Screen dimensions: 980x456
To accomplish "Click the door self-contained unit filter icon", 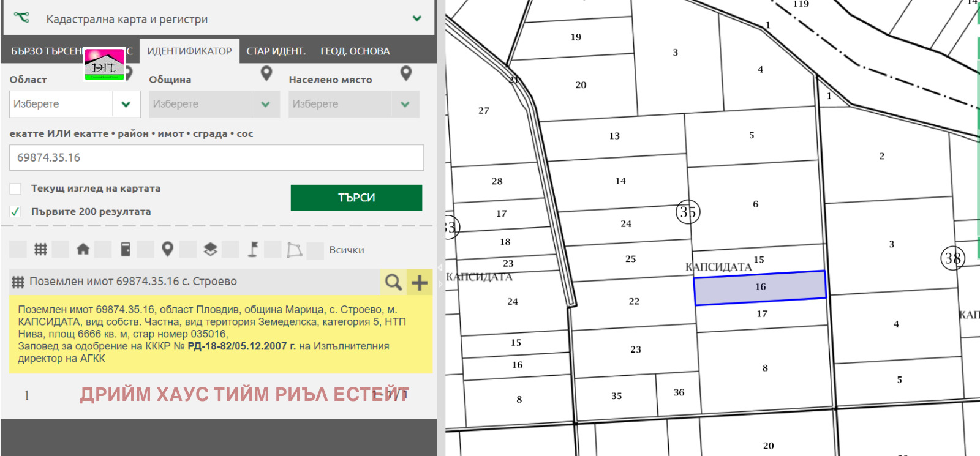I will (126, 249).
